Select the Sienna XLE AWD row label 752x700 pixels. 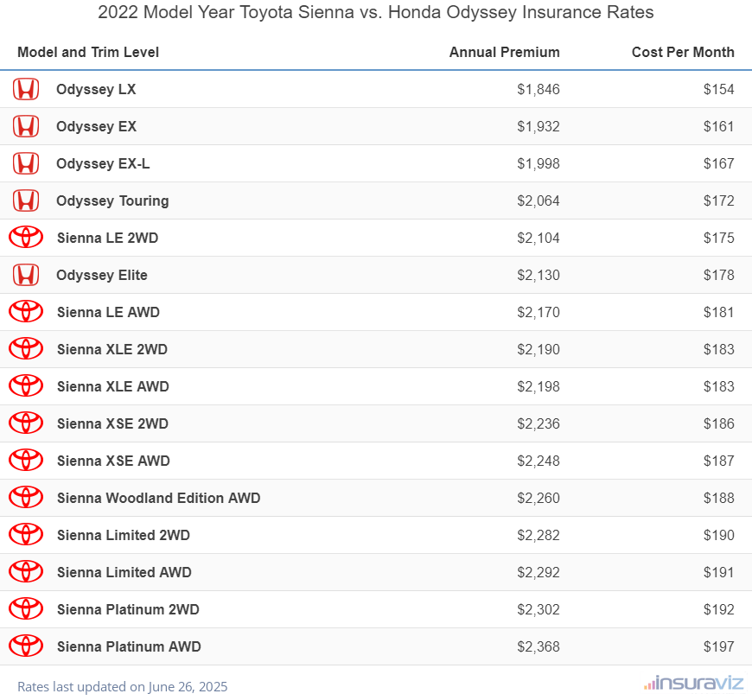(113, 386)
